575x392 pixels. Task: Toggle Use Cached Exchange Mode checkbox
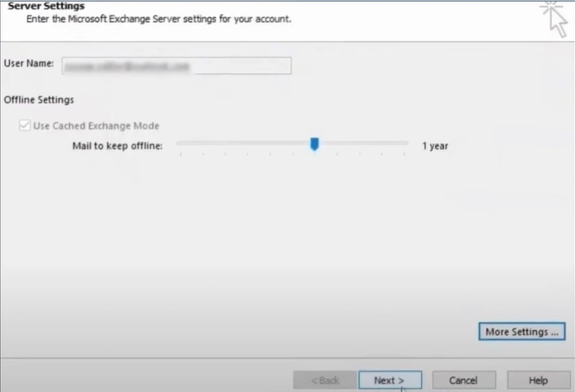(x=25, y=125)
